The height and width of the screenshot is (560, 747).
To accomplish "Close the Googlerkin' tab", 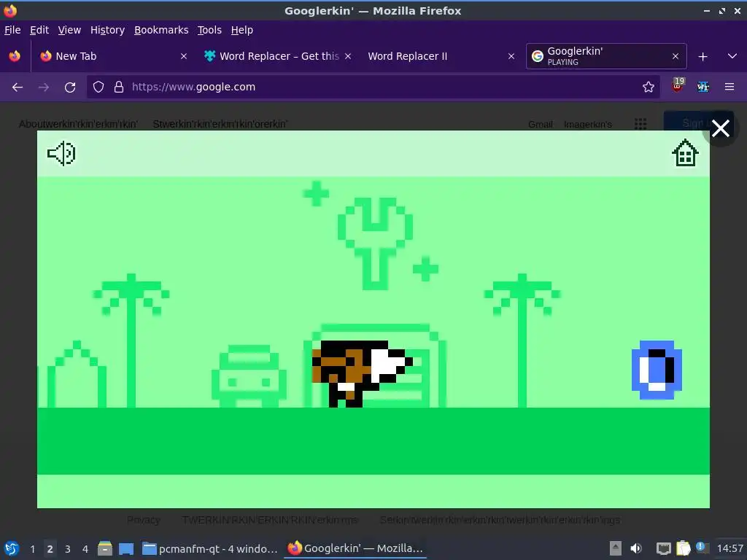I will pyautogui.click(x=675, y=56).
